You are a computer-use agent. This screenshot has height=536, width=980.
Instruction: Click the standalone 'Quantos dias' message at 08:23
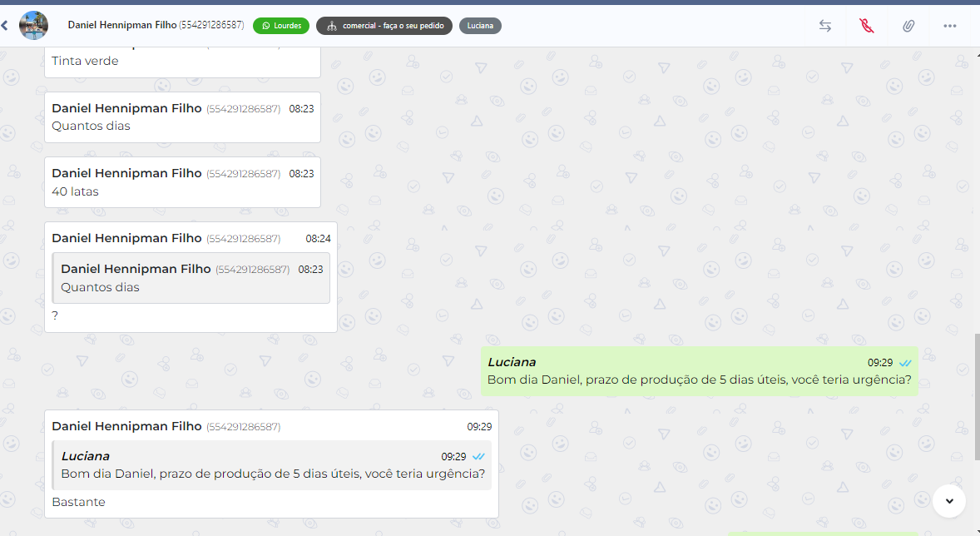[x=181, y=117]
